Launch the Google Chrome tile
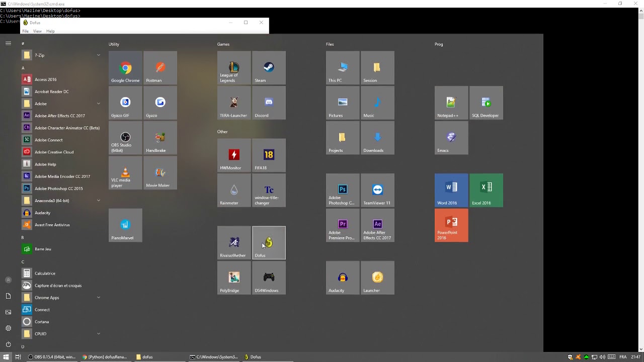644x362 pixels. 125,68
